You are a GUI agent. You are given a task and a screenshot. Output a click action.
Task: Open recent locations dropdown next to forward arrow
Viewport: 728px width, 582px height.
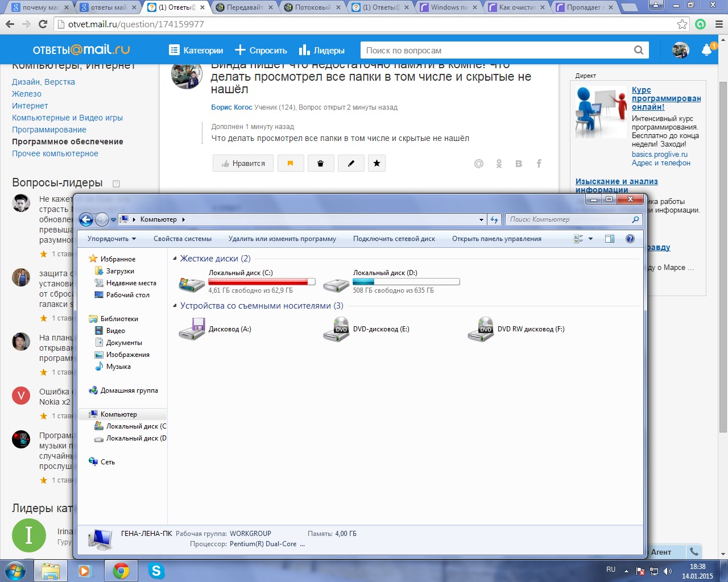113,219
